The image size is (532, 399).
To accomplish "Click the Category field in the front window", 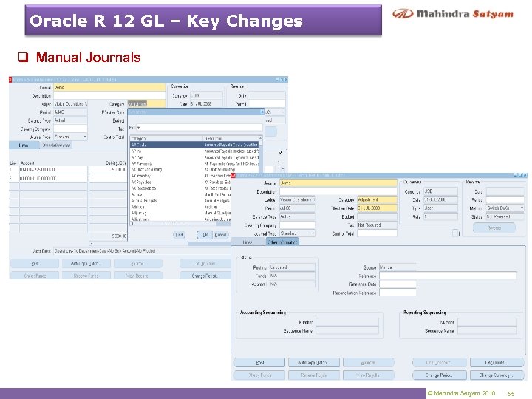I will point(378,199).
